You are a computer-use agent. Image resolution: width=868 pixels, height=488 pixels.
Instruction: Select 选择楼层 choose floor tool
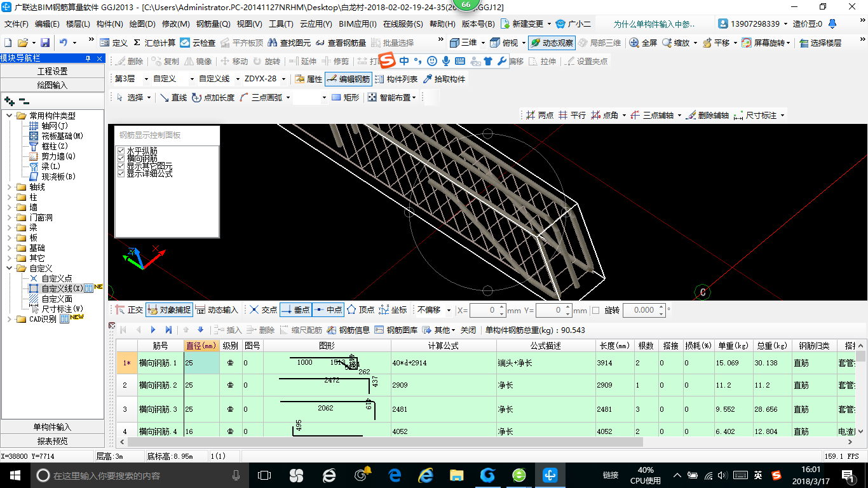click(x=820, y=43)
